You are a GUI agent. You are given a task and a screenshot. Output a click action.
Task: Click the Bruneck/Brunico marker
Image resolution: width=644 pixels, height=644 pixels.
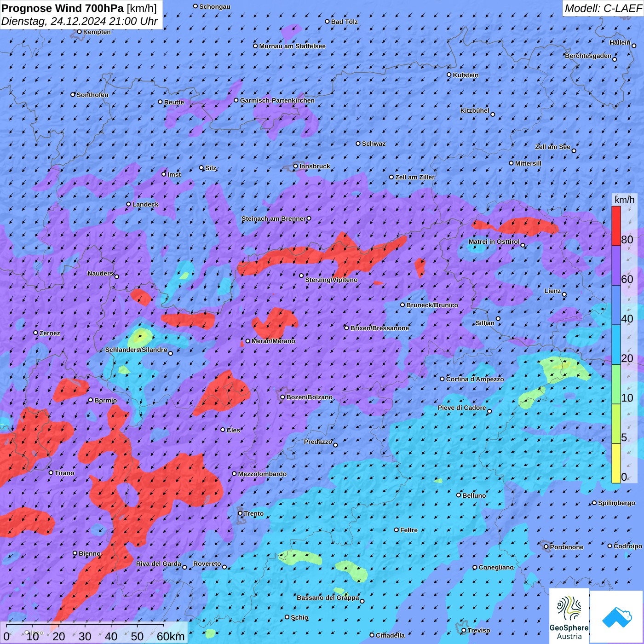coord(402,305)
